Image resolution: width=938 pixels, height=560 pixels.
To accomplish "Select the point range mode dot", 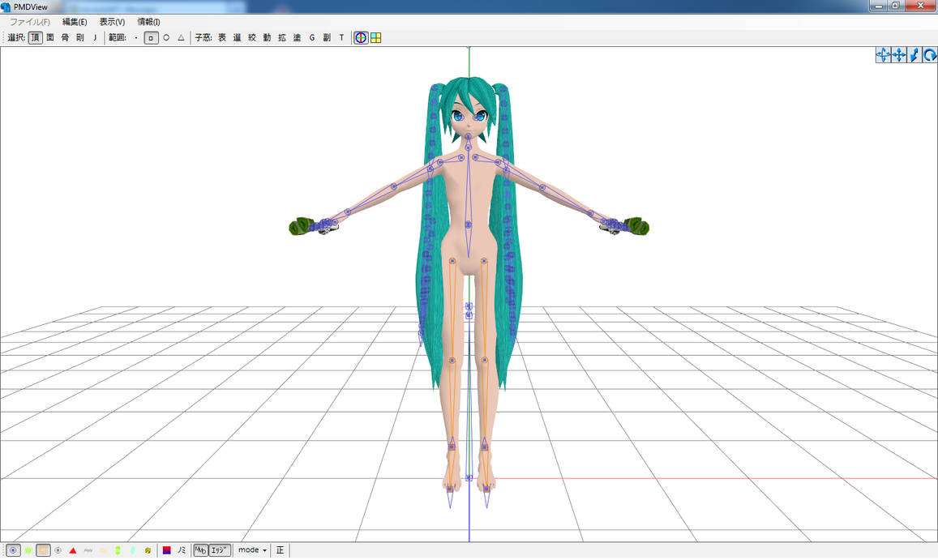I will click(136, 38).
